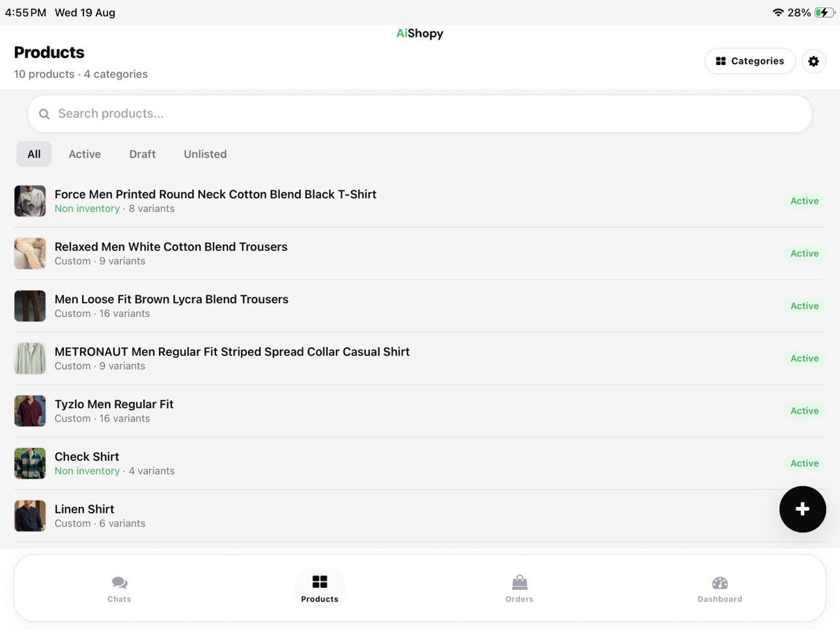Open the Brown Lycra Blend Trousers thumbnail
Screen dimensions: 840x630
tap(30, 306)
